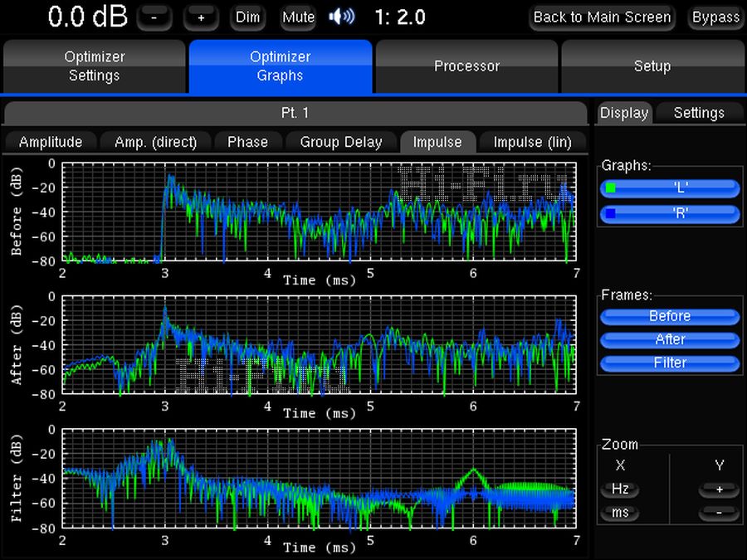Open the Settings side panel tab
747x560 pixels.
click(x=699, y=113)
